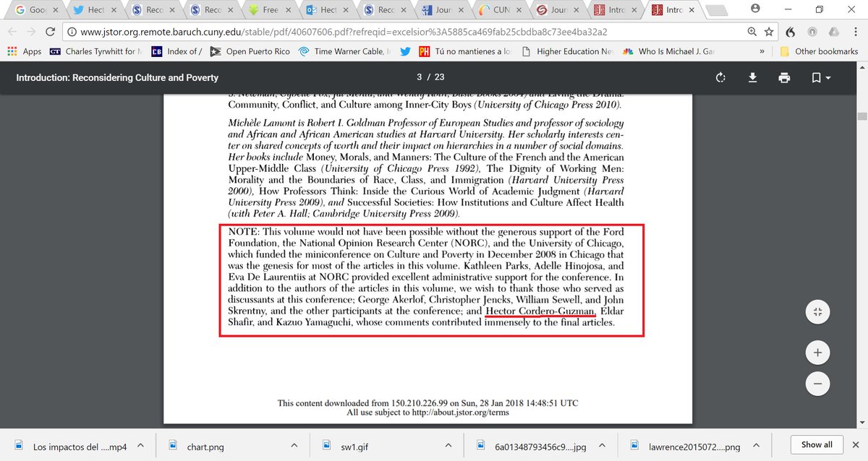This screenshot has height=461, width=868.
Task: Click the PDF page number field
Action: pyautogui.click(x=419, y=77)
